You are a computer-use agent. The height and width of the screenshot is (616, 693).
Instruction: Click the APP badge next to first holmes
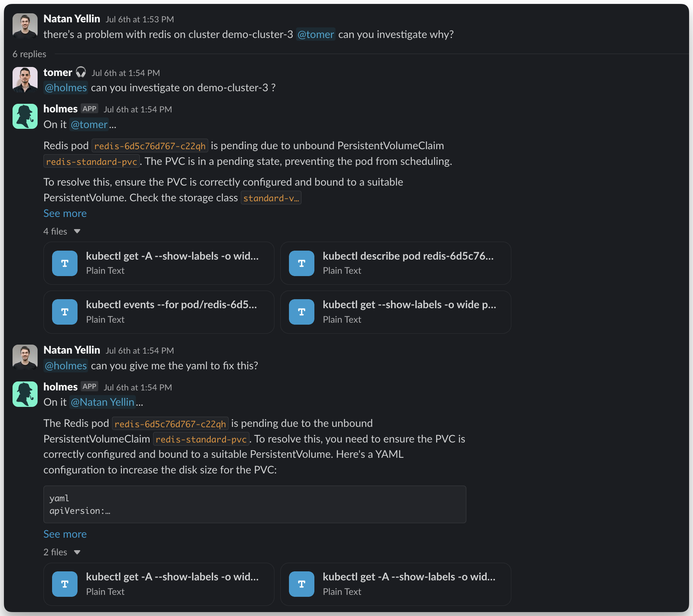pyautogui.click(x=89, y=109)
